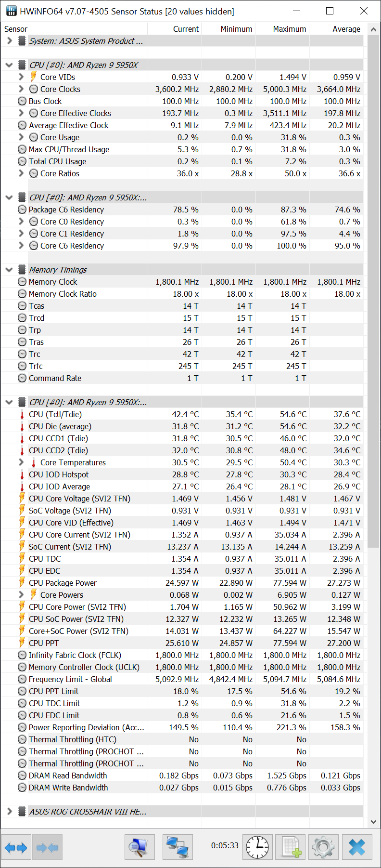Click the Average column header

(x=346, y=29)
